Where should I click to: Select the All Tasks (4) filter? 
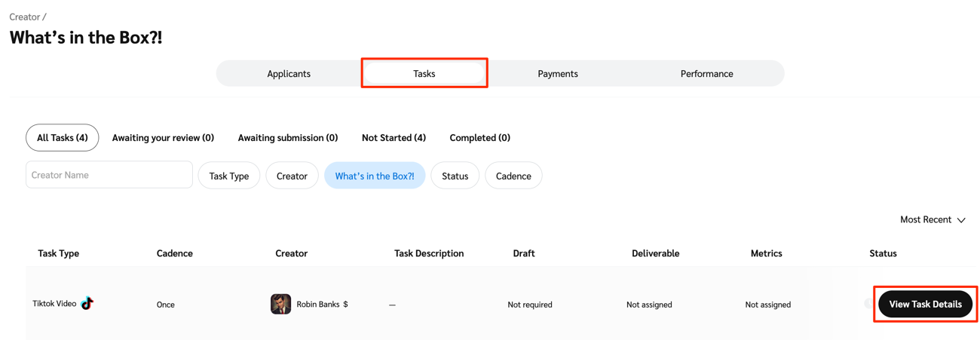pyautogui.click(x=62, y=138)
